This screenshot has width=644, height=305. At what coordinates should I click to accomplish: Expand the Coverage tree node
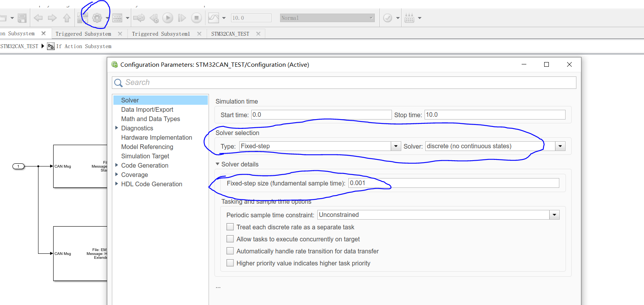117,174
